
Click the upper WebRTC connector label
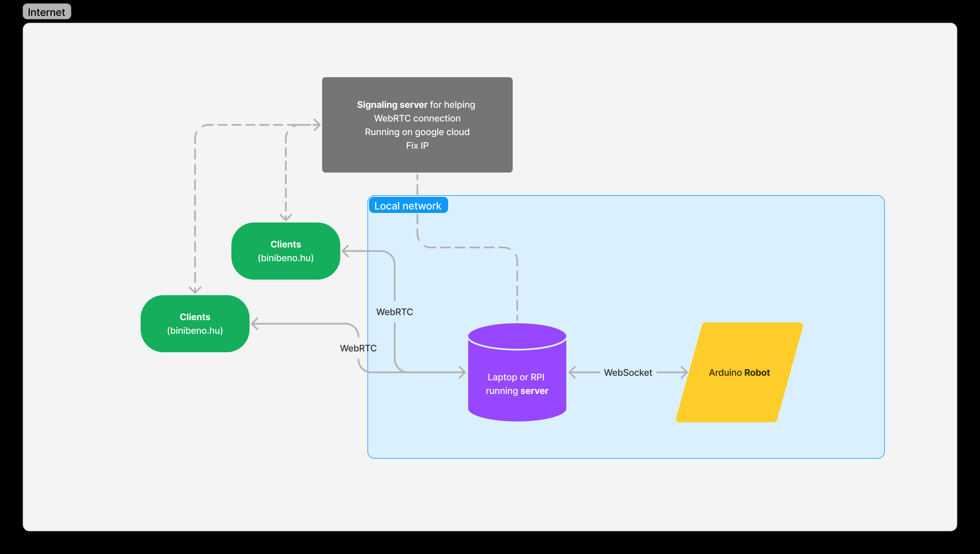[394, 312]
